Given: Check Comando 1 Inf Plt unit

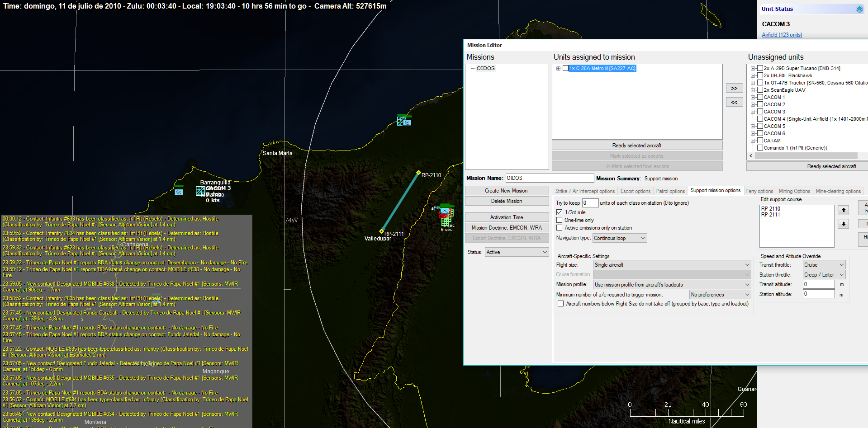Looking at the screenshot, I should (x=760, y=148).
